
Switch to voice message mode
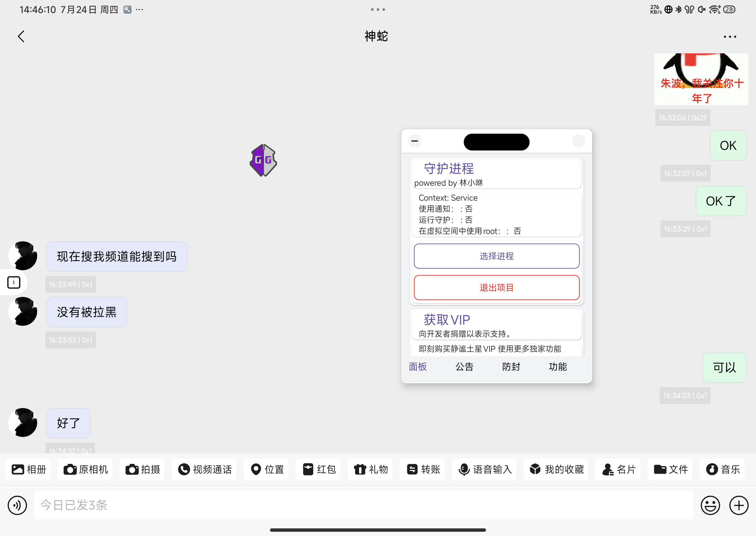click(x=17, y=505)
